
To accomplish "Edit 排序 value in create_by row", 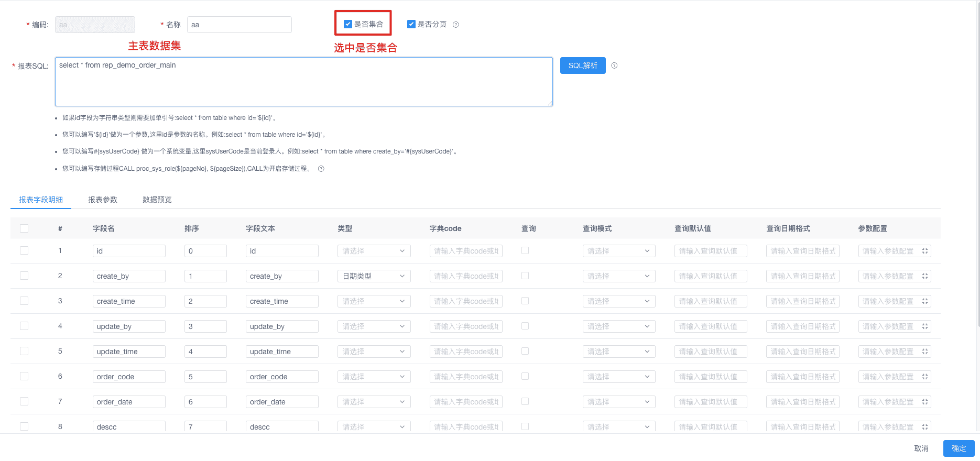I will click(x=205, y=276).
